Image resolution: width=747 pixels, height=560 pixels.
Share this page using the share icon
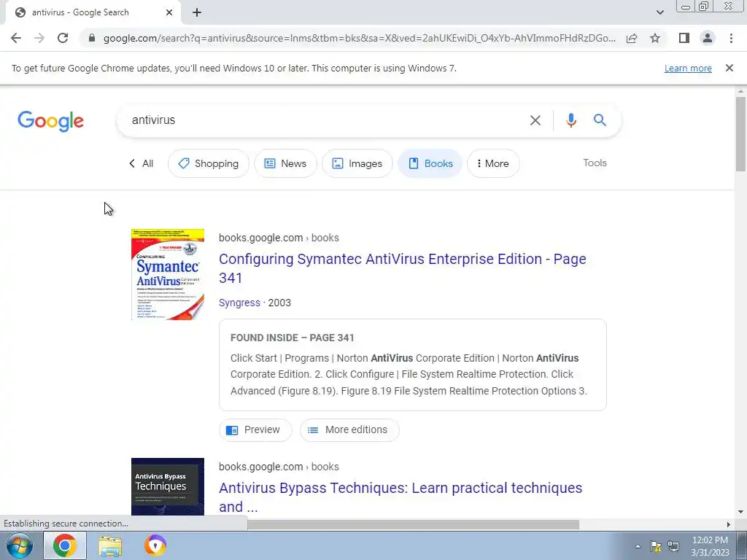632,38
